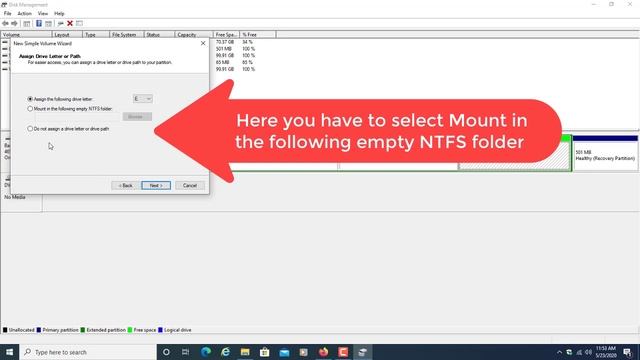Open the drive letter E dropdown
640x360 pixels.
[142, 99]
